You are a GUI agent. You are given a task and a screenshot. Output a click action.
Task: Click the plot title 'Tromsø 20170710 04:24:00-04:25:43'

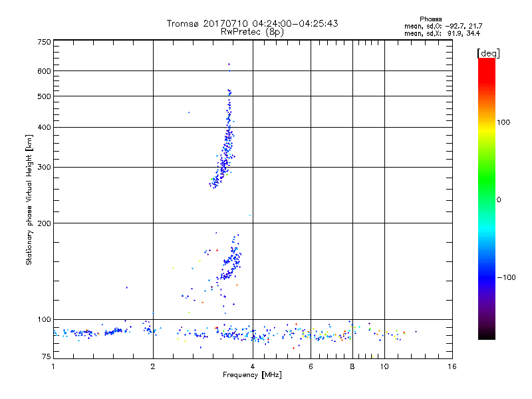pos(252,23)
